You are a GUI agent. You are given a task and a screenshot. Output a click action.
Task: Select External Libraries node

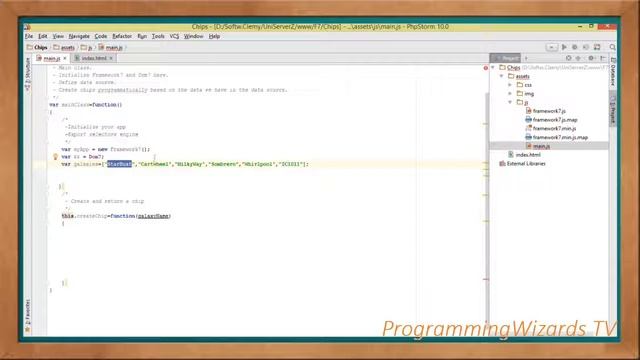tap(526, 164)
